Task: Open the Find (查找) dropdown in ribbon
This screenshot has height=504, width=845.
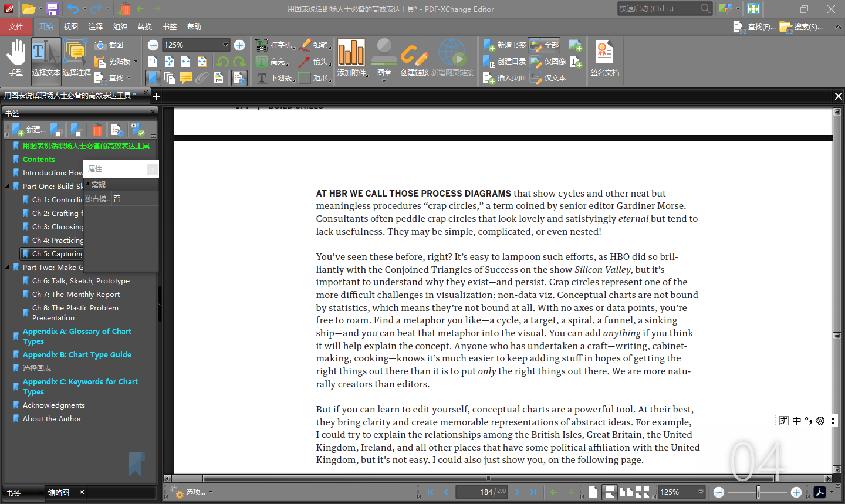Action: coord(129,78)
